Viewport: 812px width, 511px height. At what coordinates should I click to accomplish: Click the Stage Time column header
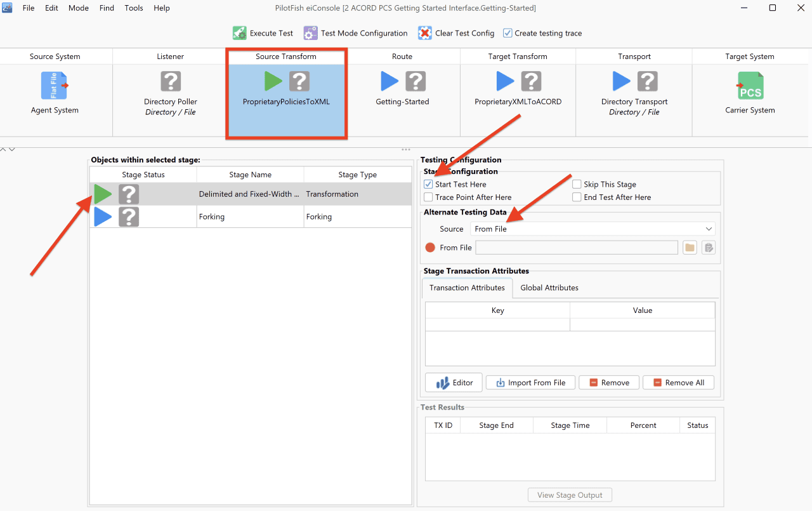pyautogui.click(x=570, y=425)
